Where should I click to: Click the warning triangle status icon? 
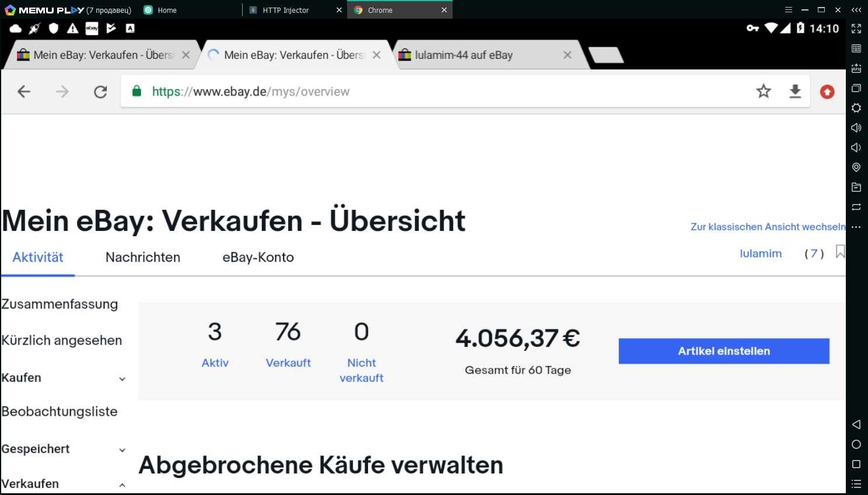pos(72,28)
